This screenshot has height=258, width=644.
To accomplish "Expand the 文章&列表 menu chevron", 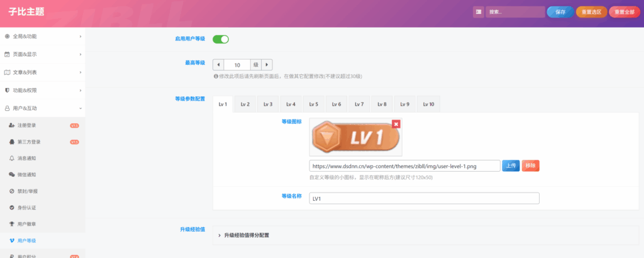I will point(80,72).
